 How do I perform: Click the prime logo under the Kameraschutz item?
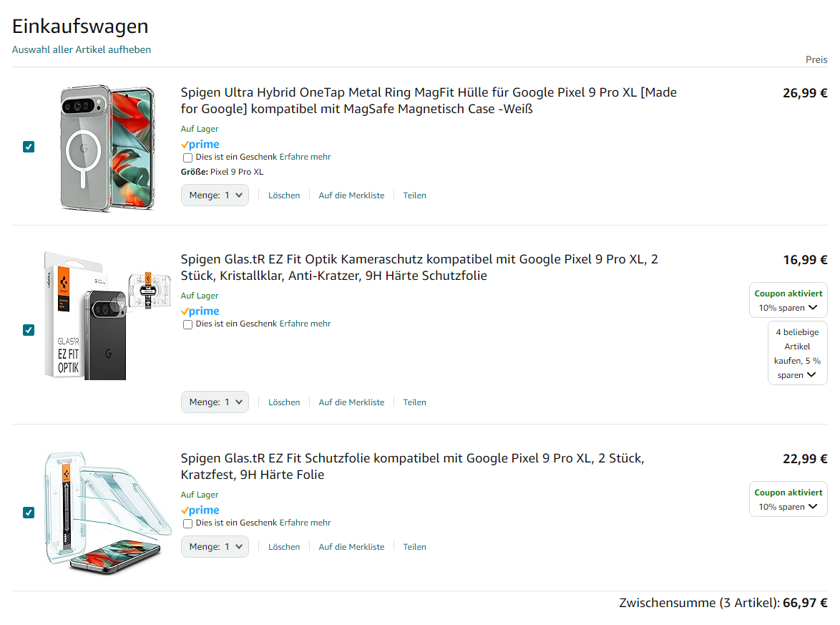coord(200,311)
